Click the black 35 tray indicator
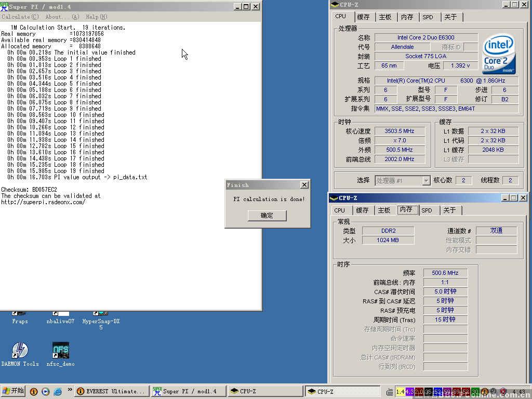This screenshot has width=532, height=399. [x=428, y=392]
